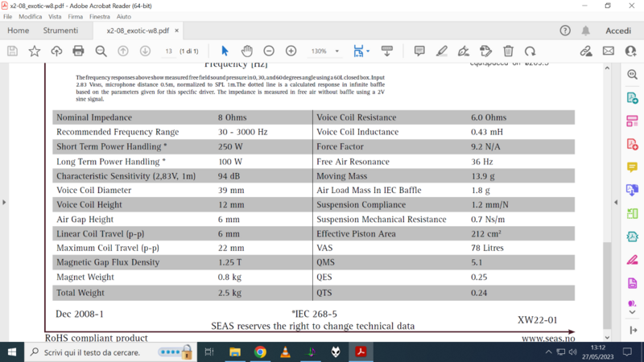Click the zoom in plus button
The image size is (644, 362).
tap(291, 51)
